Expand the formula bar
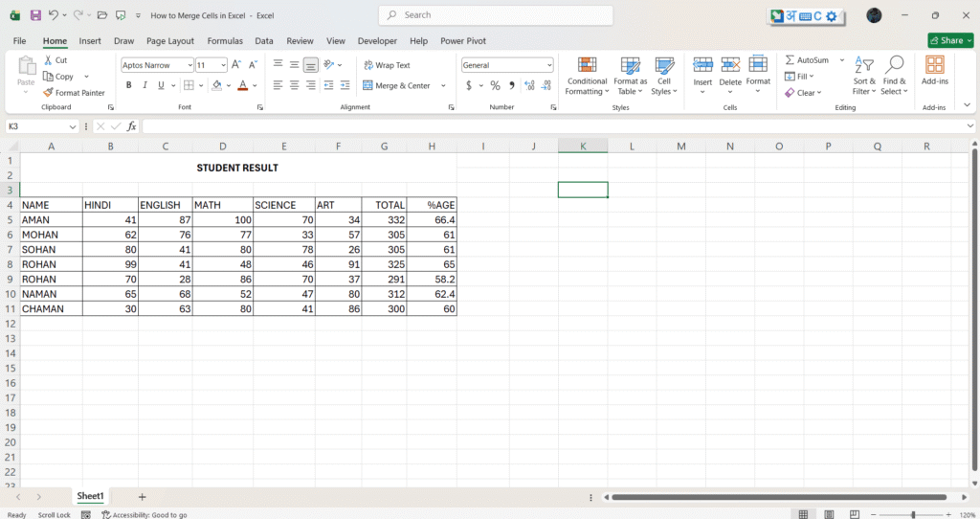 click(970, 126)
